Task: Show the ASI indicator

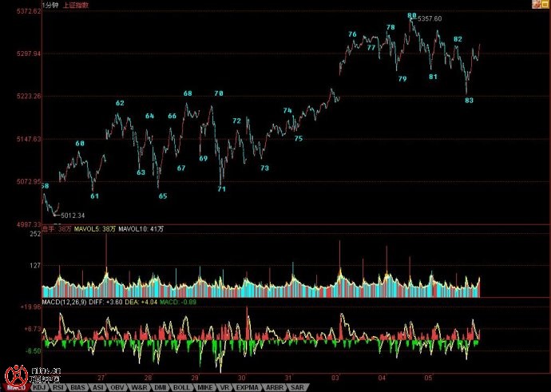Action: [99, 387]
